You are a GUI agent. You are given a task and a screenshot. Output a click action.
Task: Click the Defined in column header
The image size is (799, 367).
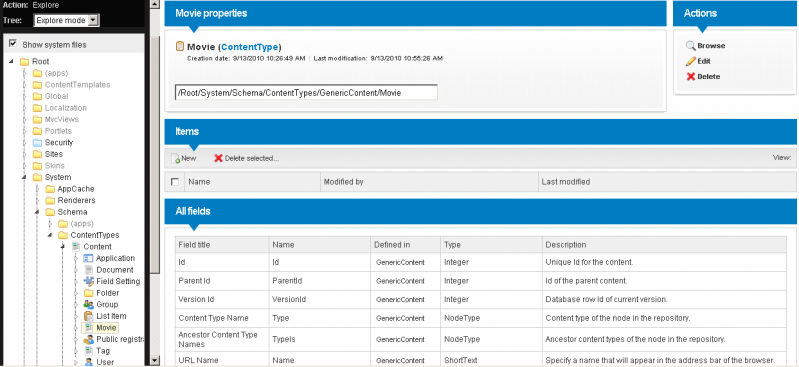click(405, 245)
